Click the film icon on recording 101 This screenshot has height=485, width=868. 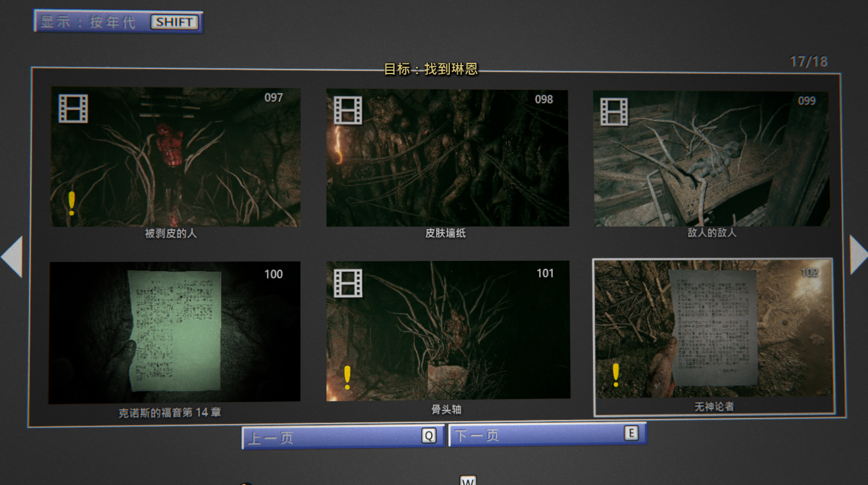(x=348, y=282)
